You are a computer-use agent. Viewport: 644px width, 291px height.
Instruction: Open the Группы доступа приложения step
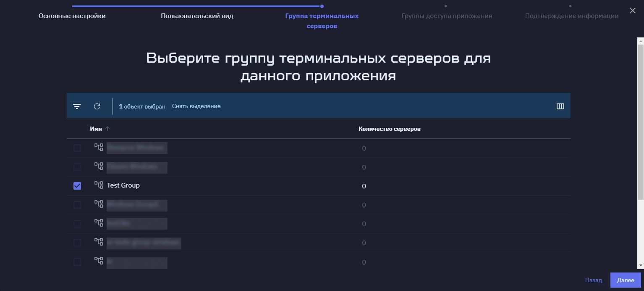(x=447, y=16)
